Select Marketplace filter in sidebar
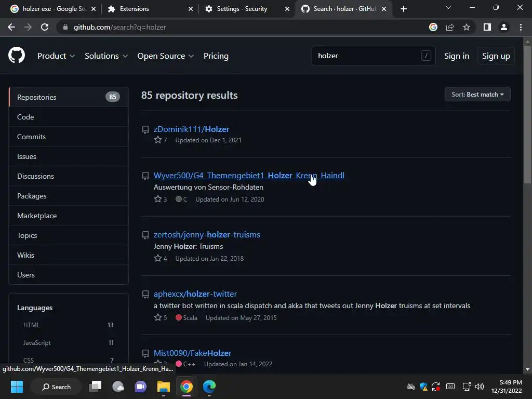The width and height of the screenshot is (532, 399). 69,216
